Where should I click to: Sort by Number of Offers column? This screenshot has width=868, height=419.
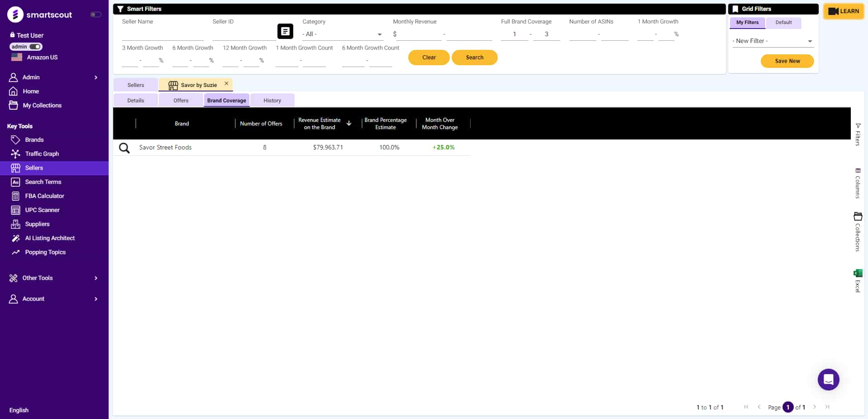pos(261,124)
